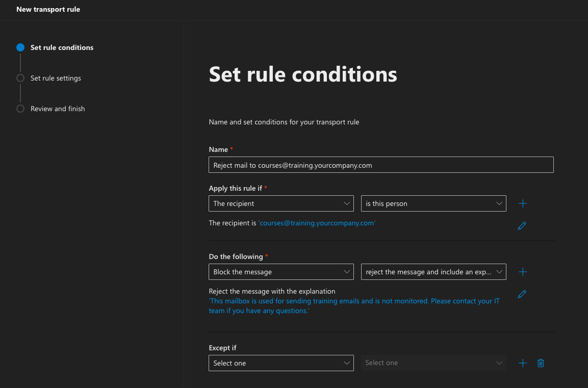Expand the 'Block the message' action dropdown
Screen dimensions: 588x388
(281, 272)
